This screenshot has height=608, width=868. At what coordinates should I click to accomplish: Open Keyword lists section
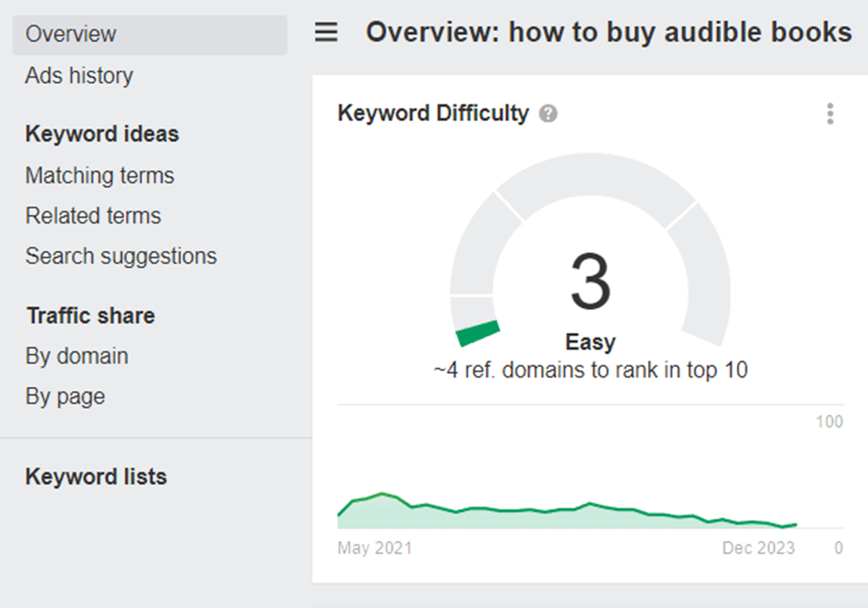(96, 477)
